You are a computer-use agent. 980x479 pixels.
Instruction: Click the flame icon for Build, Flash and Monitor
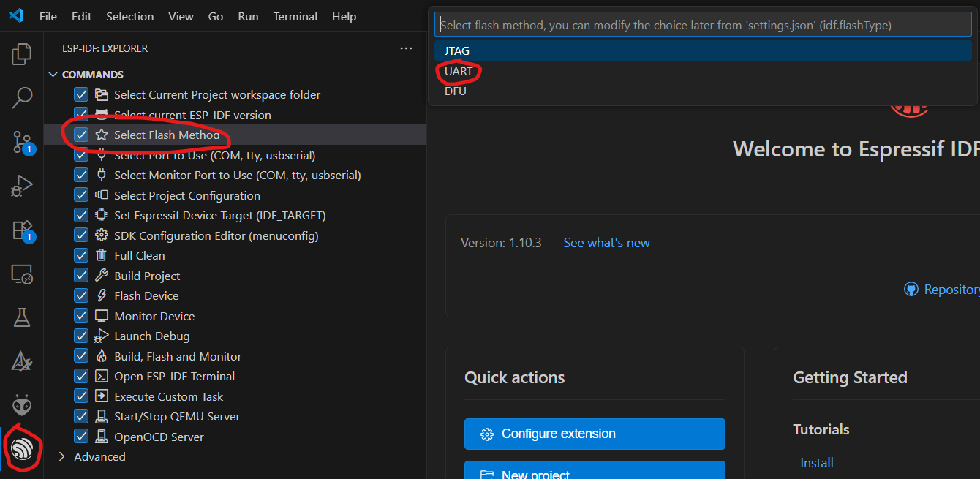[102, 356]
